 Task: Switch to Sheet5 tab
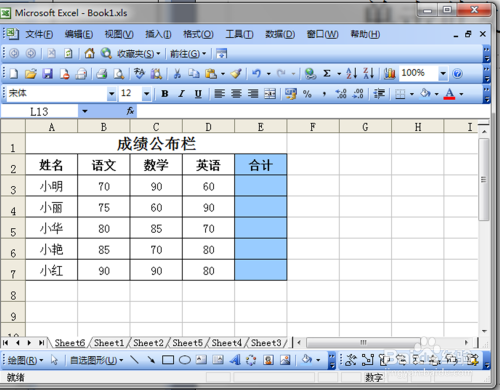(187, 343)
